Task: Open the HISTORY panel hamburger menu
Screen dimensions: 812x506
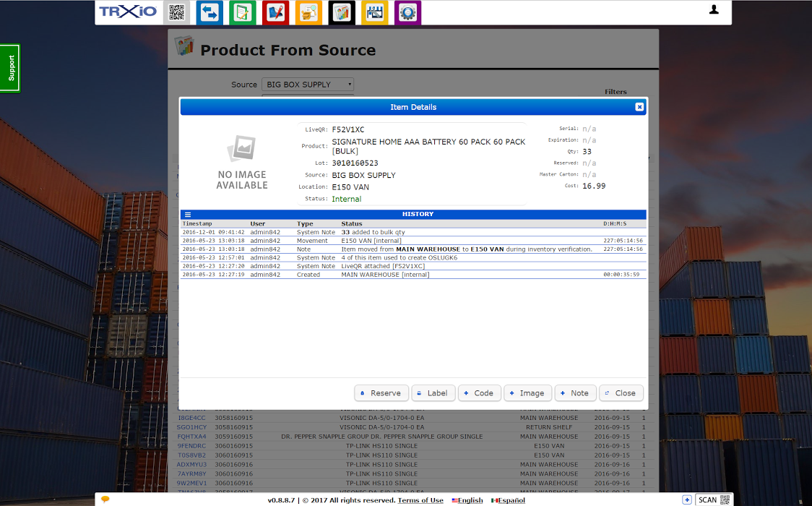Action: point(188,213)
